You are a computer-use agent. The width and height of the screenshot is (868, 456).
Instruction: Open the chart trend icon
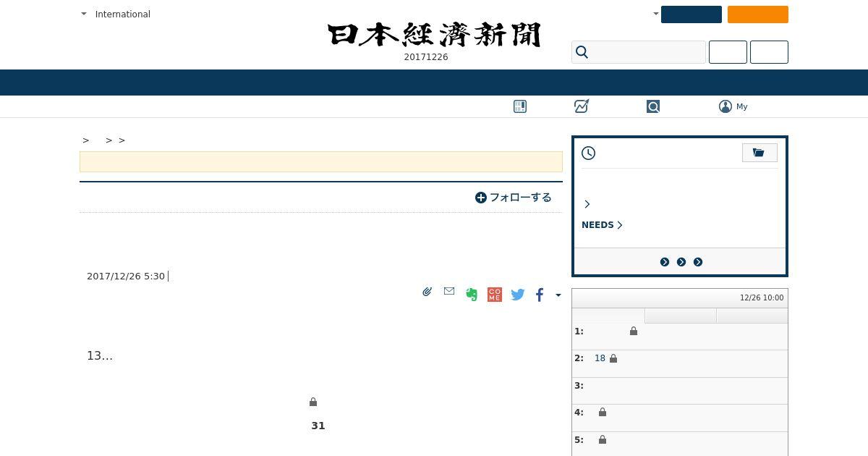click(x=582, y=106)
